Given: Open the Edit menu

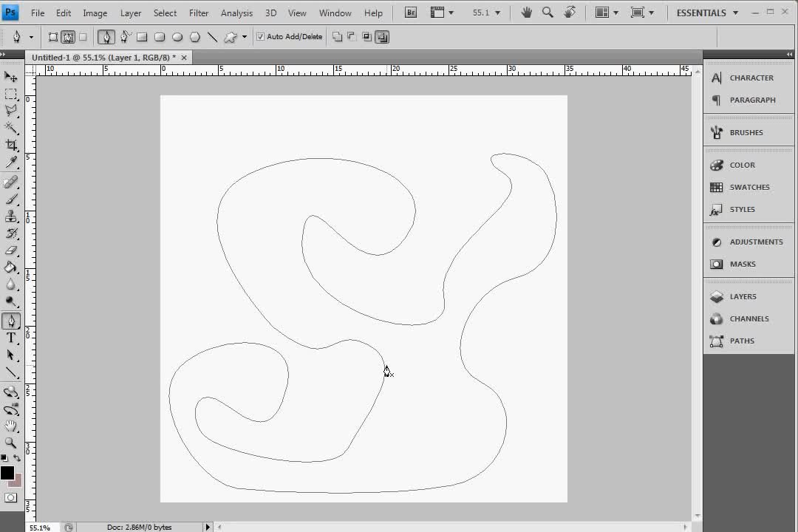Looking at the screenshot, I should pos(63,13).
